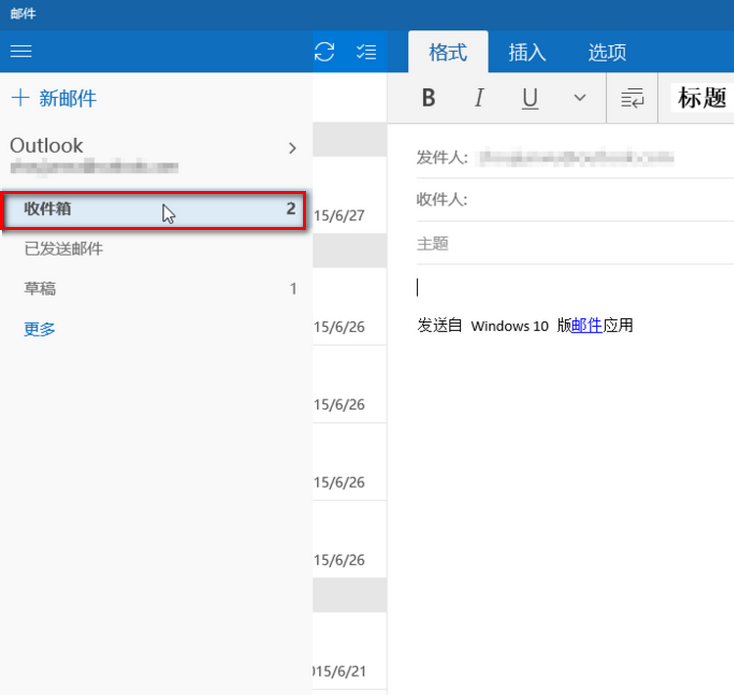Expand 更多 to show more folders

(x=40, y=328)
